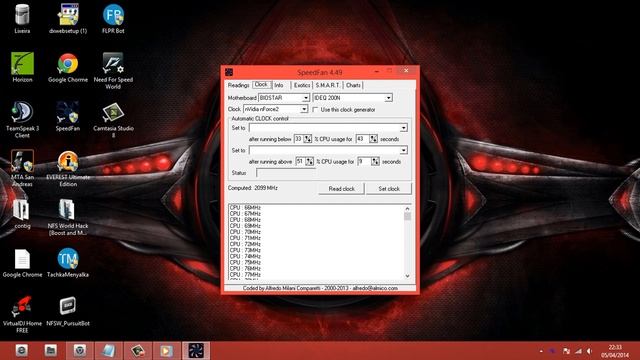Launch dxwebsetup (1) desktop icon
The width and height of the screenshot is (640, 360).
click(x=68, y=18)
